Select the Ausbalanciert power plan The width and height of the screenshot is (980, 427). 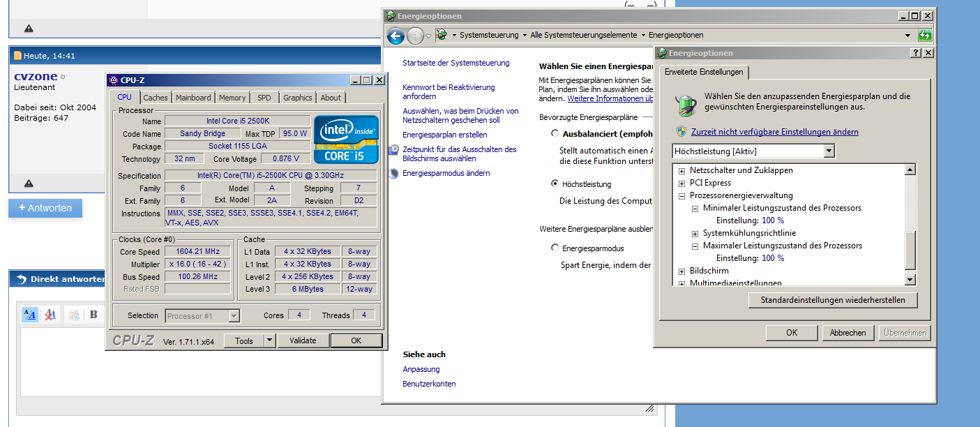(x=555, y=133)
